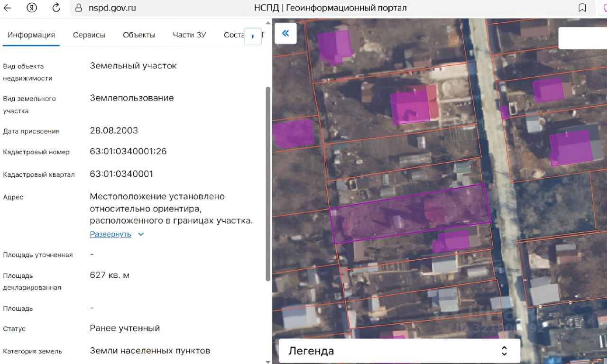Image resolution: width=607 pixels, height=364 pixels.
Task: Select the value Земельный участок
Action: point(133,66)
